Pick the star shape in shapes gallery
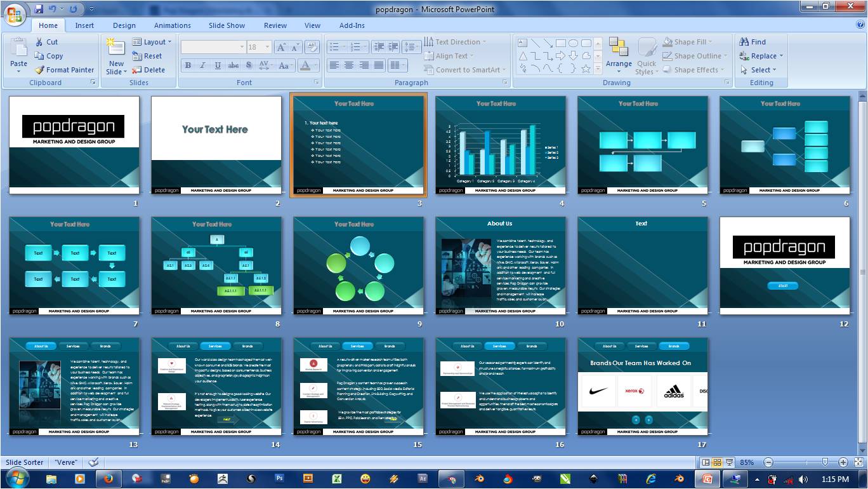The width and height of the screenshot is (868, 489). pyautogui.click(x=586, y=68)
